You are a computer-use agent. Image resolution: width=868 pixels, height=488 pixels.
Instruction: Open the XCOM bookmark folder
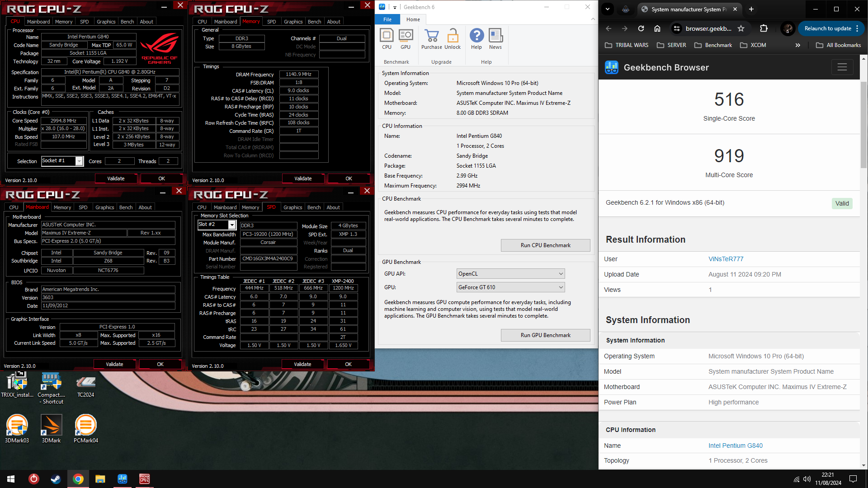pos(753,45)
